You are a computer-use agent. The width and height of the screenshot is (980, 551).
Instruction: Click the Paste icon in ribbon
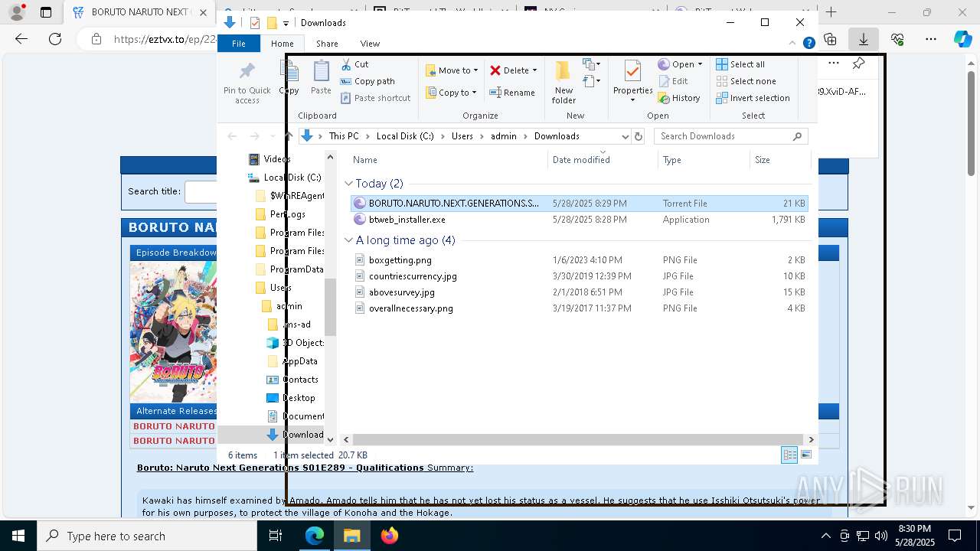(x=321, y=77)
